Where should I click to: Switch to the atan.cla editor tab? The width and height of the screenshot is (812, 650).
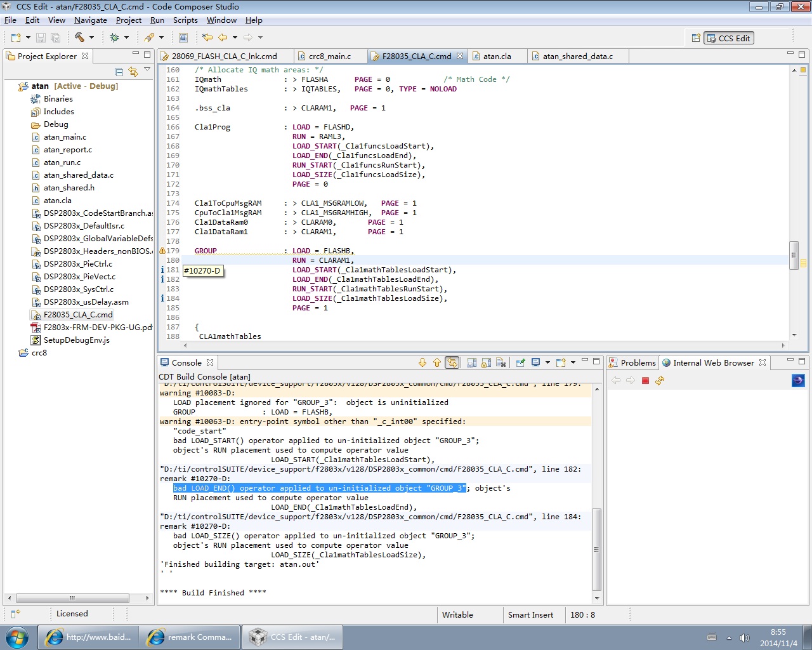497,56
